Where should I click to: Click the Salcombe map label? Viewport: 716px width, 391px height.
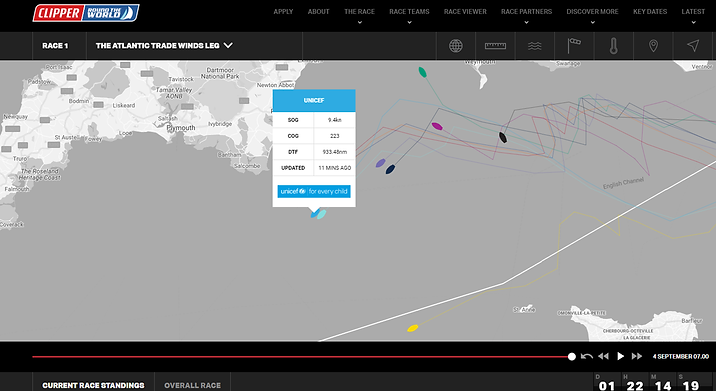247,166
